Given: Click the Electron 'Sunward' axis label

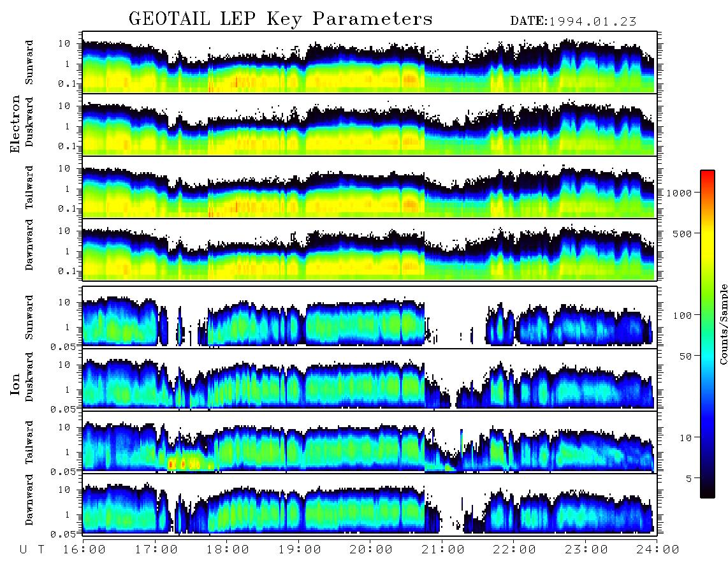Looking at the screenshot, I should 29,62.
